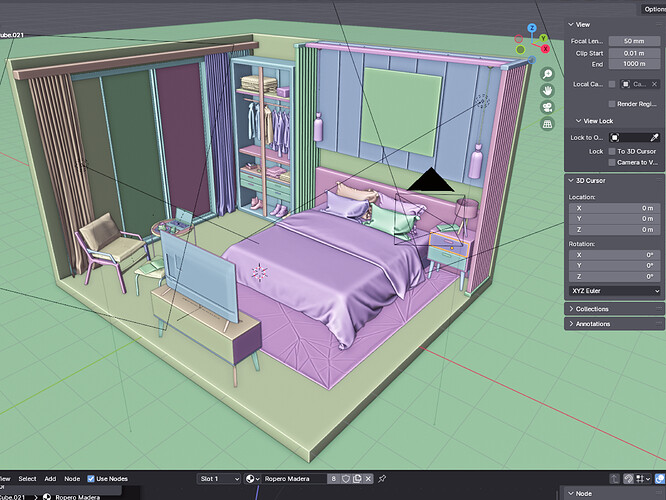
Task: Click the 3D Cursor Rotation Y field
Action: click(615, 266)
